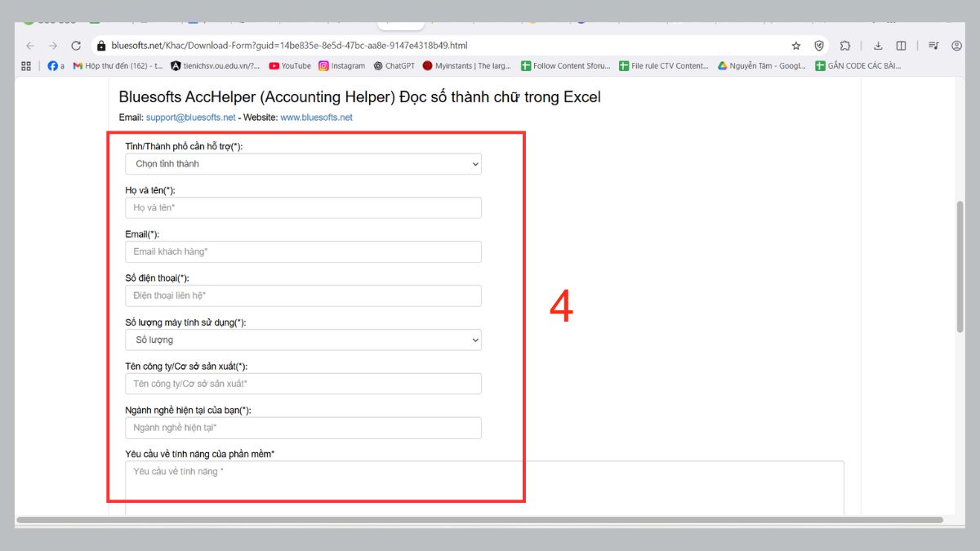
Task: Open the GẮN CODE CÁC BÀI bookmark
Action: (858, 66)
